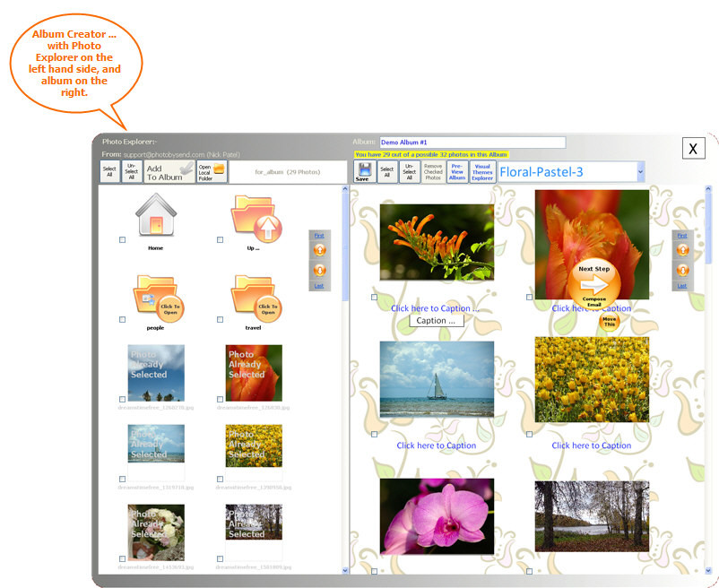Check the album yellow tulip field checkbox
This screenshot has height=588, width=719.
point(529,434)
